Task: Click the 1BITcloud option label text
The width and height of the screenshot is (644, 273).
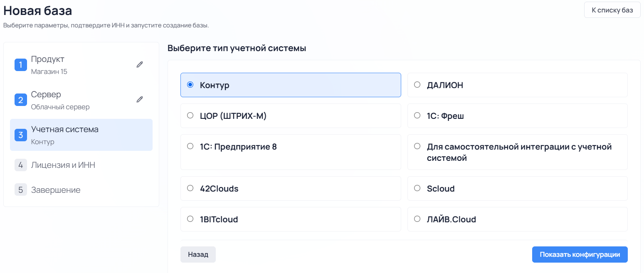Action: [219, 219]
